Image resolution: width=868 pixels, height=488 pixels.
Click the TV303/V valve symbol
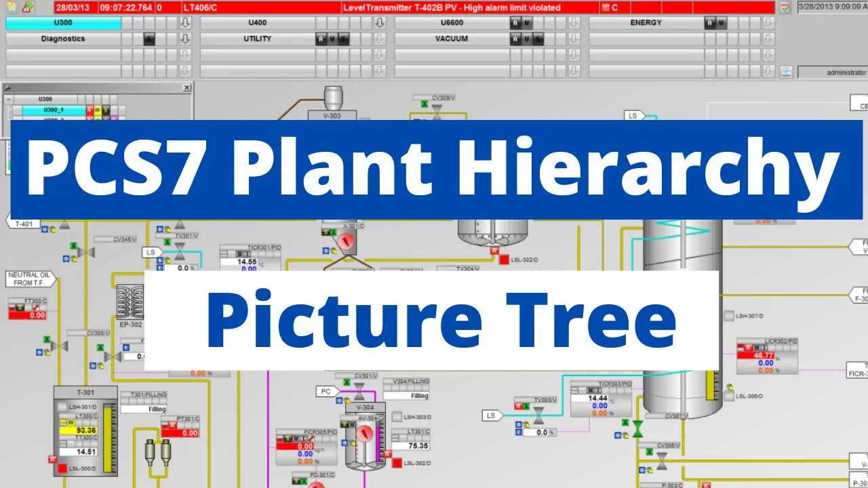tap(538, 415)
